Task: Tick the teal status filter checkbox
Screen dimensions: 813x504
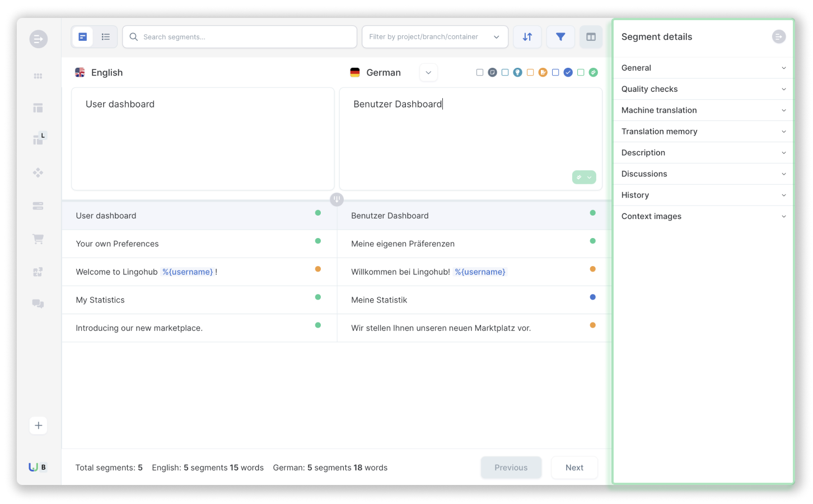Action: [505, 72]
